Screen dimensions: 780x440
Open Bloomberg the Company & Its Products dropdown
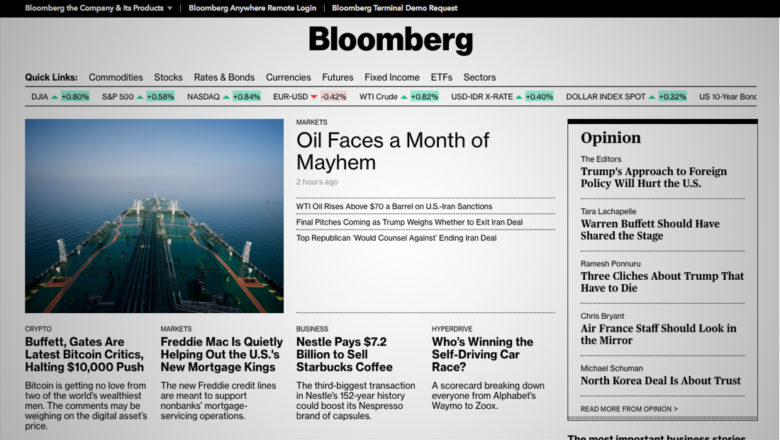coord(98,8)
